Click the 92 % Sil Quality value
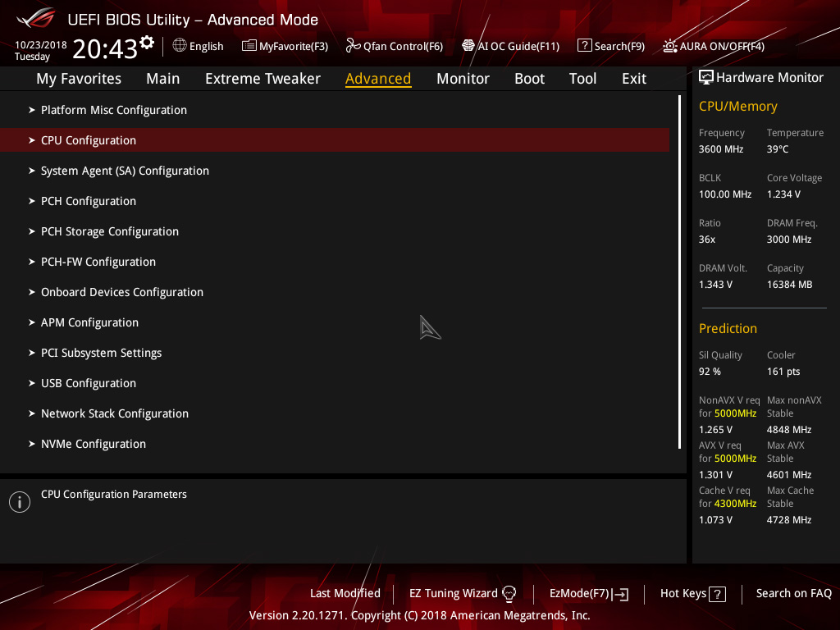 coord(710,372)
